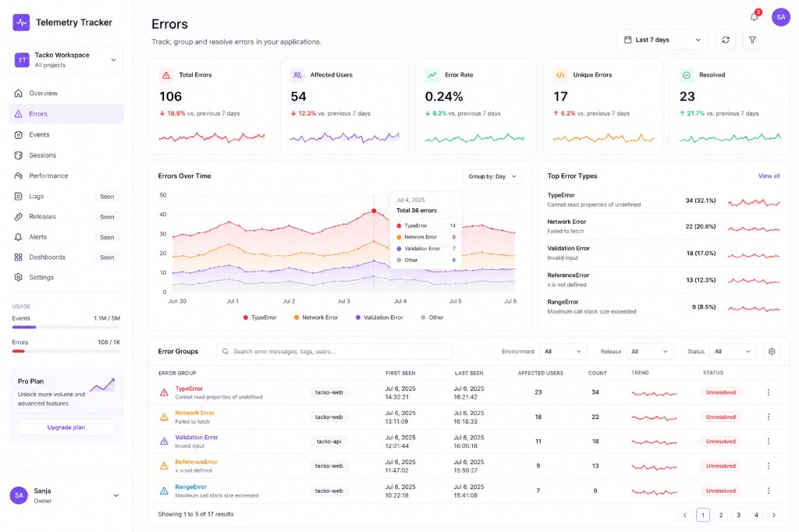This screenshot has width=799, height=532.
Task: Toggle Other series in chart legend
Action: pos(432,317)
